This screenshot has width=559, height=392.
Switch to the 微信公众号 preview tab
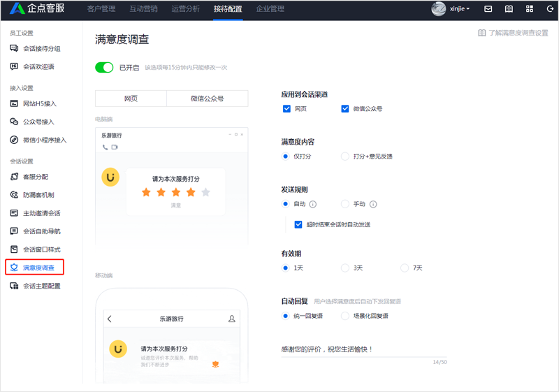pos(207,99)
